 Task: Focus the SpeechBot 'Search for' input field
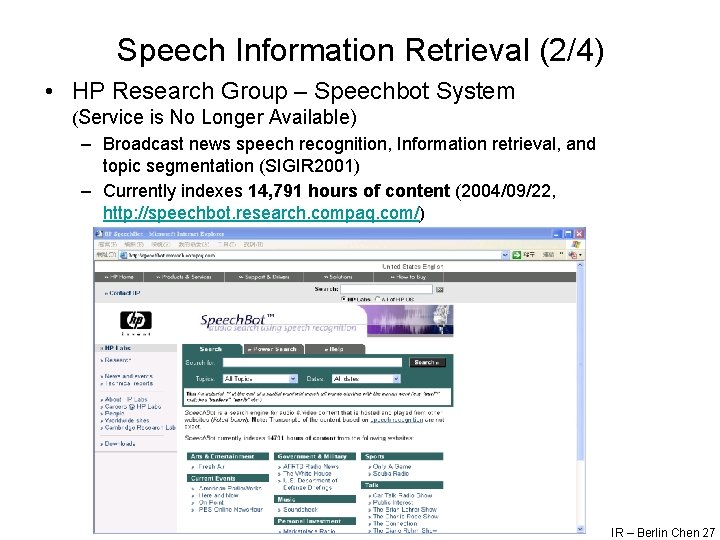tap(312, 362)
